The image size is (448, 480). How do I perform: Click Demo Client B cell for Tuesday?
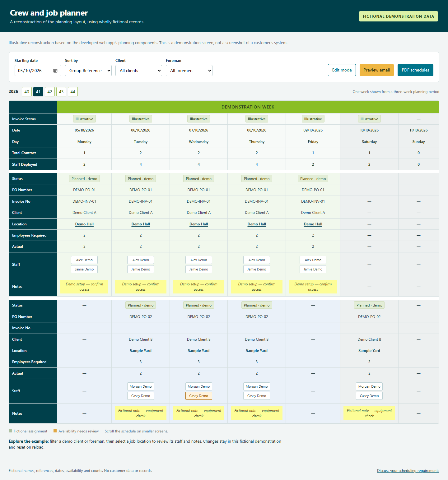[x=141, y=339]
